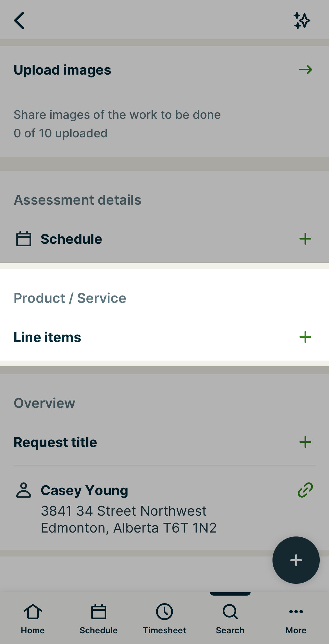Screen dimensions: 329x644
Task: Add a schedule with the plus icon
Action: pyautogui.click(x=305, y=239)
